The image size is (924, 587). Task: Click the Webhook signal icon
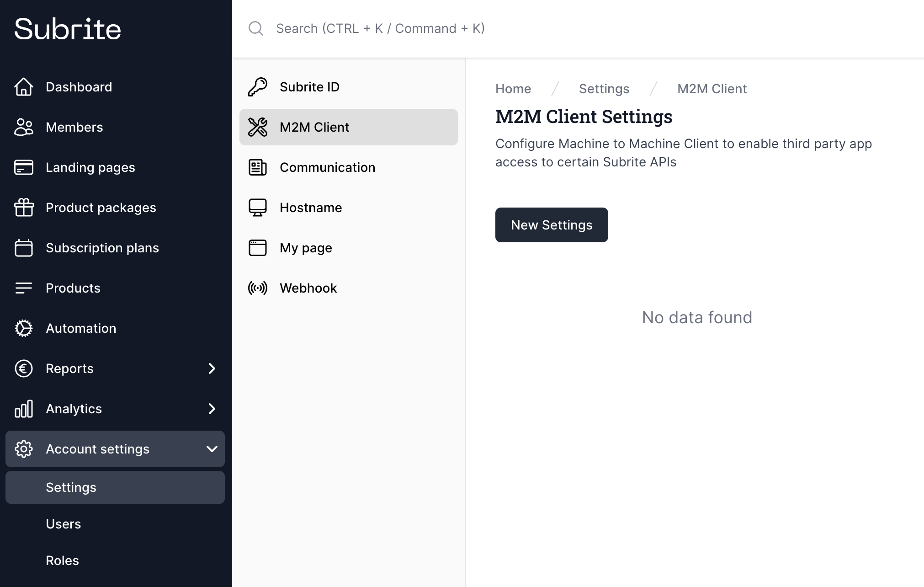(258, 288)
